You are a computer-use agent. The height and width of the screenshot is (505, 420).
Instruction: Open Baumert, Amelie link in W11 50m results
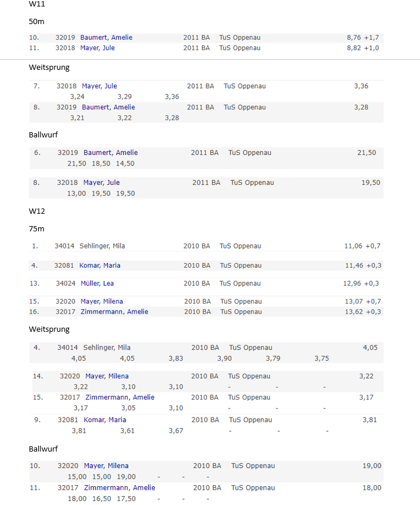pyautogui.click(x=106, y=38)
